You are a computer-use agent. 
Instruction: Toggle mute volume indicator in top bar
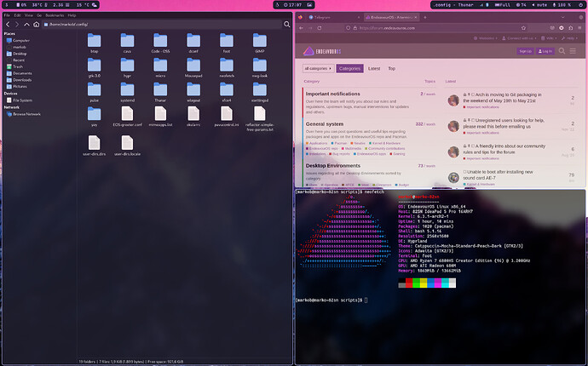pyautogui.click(x=539, y=5)
